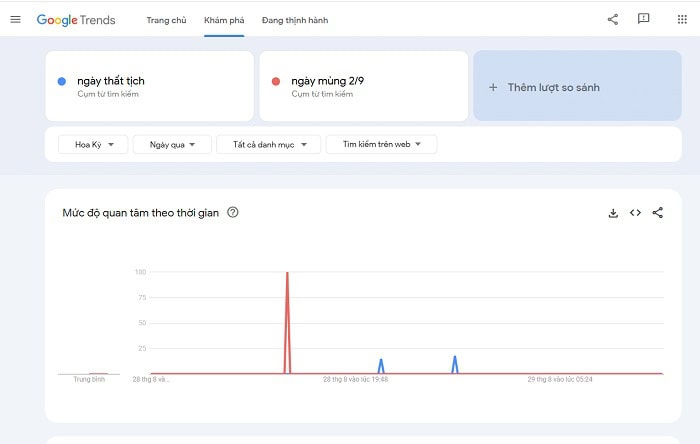Download the interest over time chart
Screen dimensions: 700x444
pos(613,213)
